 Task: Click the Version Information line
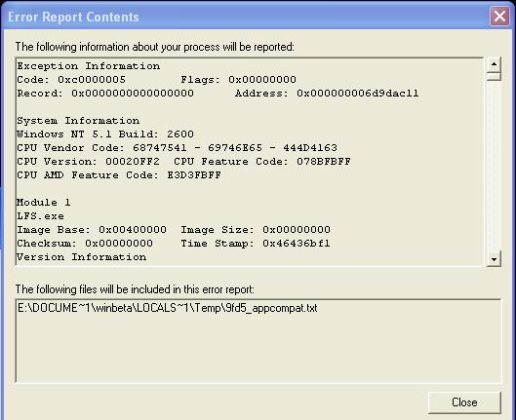coord(82,257)
